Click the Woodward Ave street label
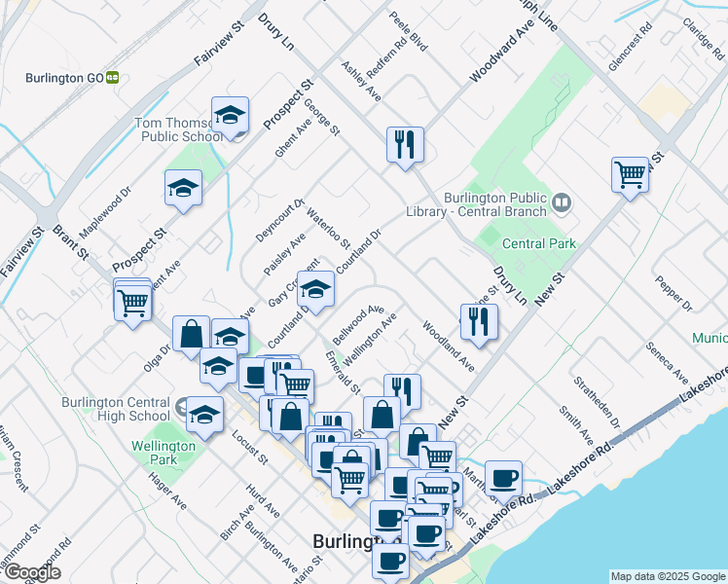 click(502, 52)
